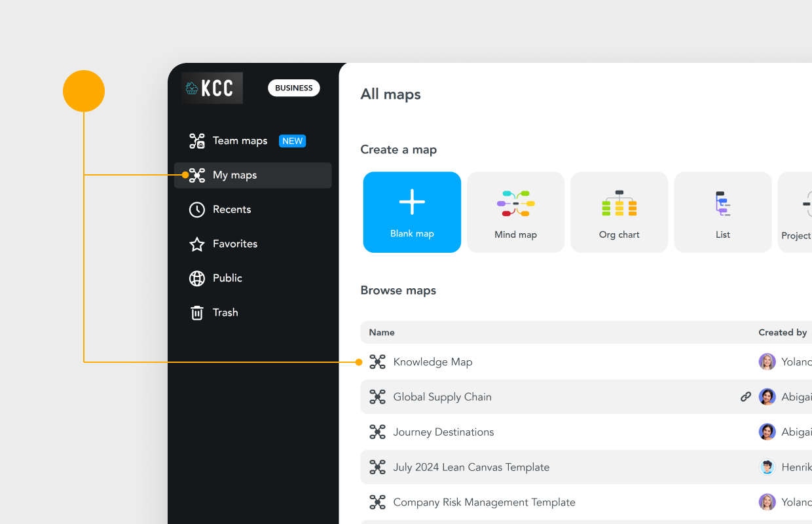Click the plus icon on Blank map
Image resolution: width=812 pixels, height=524 pixels.
point(412,202)
